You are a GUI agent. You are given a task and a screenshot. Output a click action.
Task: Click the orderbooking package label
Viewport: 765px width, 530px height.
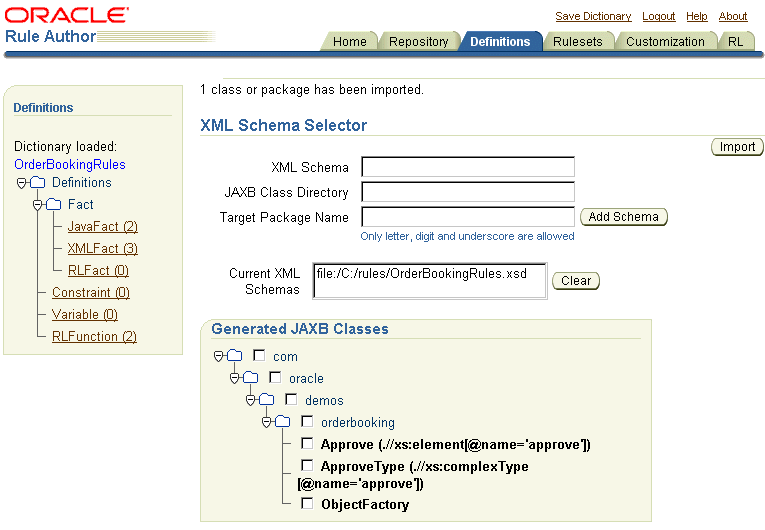(x=358, y=423)
